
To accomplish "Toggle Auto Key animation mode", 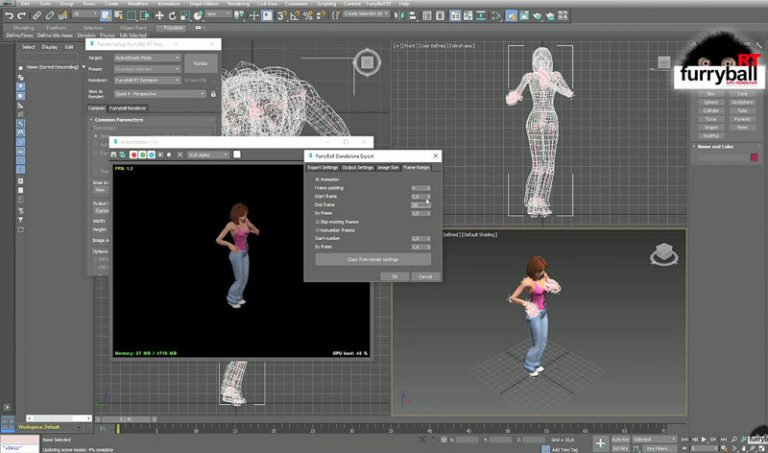I will point(620,440).
